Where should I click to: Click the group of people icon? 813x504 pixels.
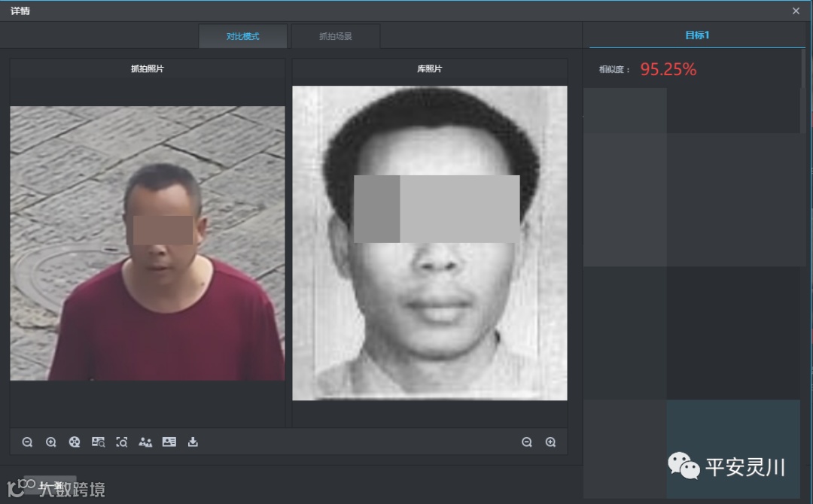pos(145,442)
